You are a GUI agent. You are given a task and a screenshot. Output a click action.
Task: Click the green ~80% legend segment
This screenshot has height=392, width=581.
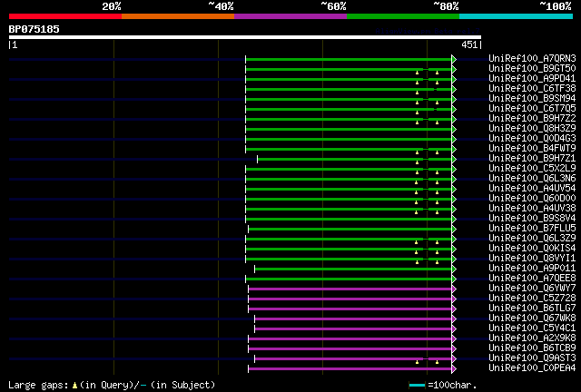[x=403, y=16]
